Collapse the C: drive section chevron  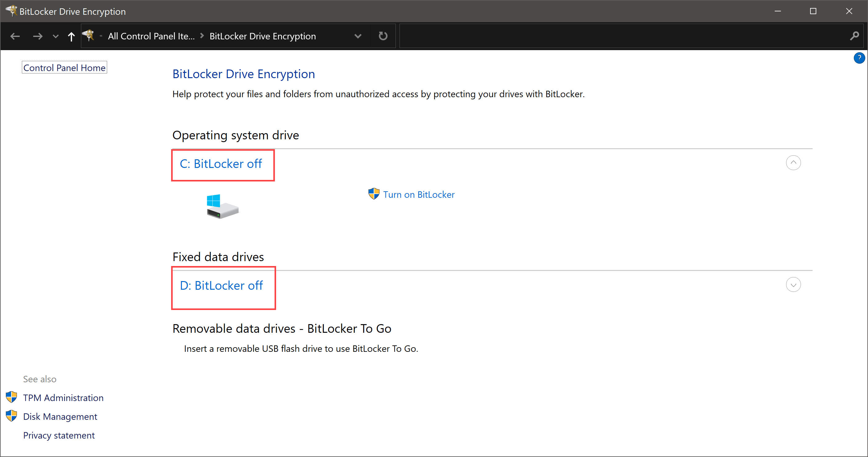[x=793, y=163]
